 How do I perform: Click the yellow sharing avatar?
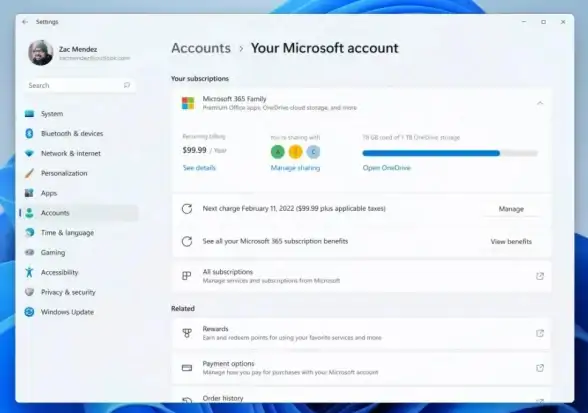296,152
